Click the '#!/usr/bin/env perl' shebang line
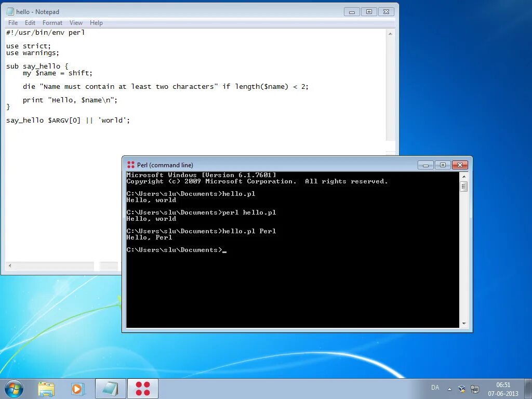This screenshot has width=532, height=399. tap(46, 33)
